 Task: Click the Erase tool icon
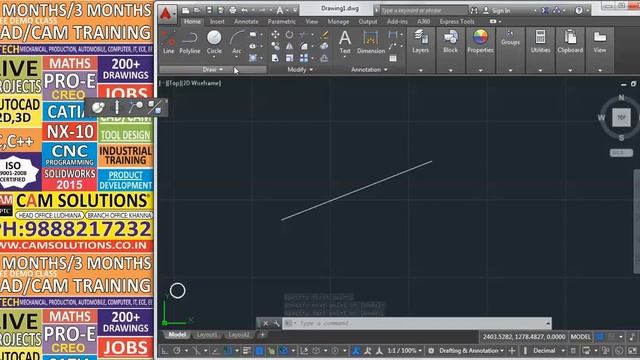tap(324, 35)
